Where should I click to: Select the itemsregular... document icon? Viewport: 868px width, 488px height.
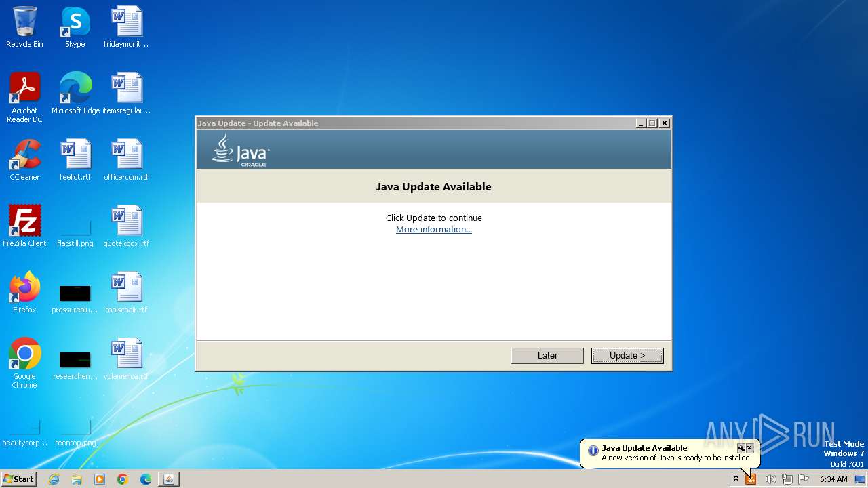[126, 94]
